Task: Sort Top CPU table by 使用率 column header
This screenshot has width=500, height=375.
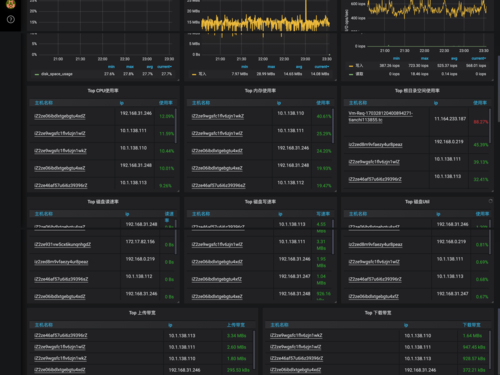Action: [x=166, y=103]
